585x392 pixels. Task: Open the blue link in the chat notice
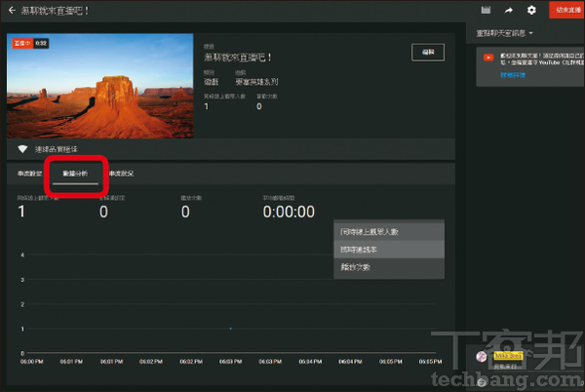[x=512, y=74]
